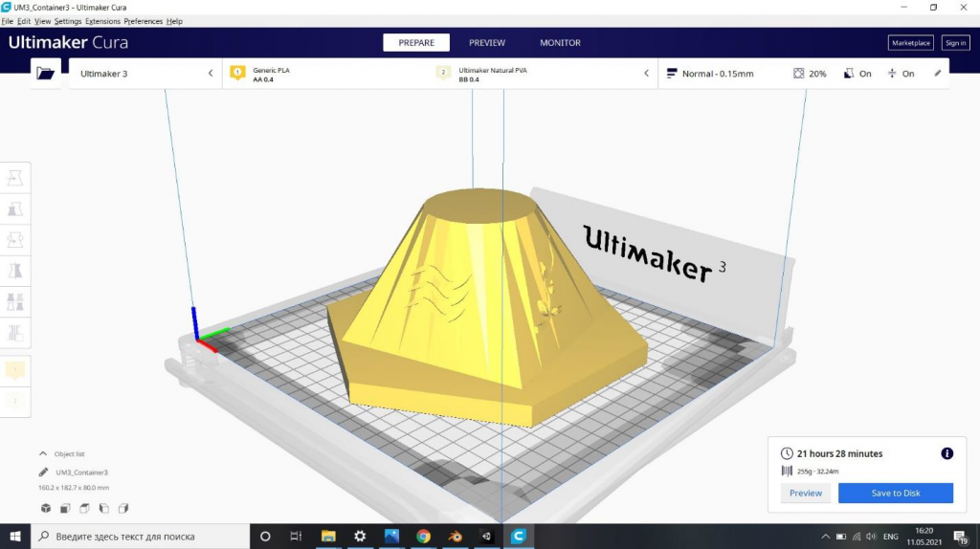Open the Preferences menu
The height and width of the screenshot is (549, 980).
pos(144,21)
